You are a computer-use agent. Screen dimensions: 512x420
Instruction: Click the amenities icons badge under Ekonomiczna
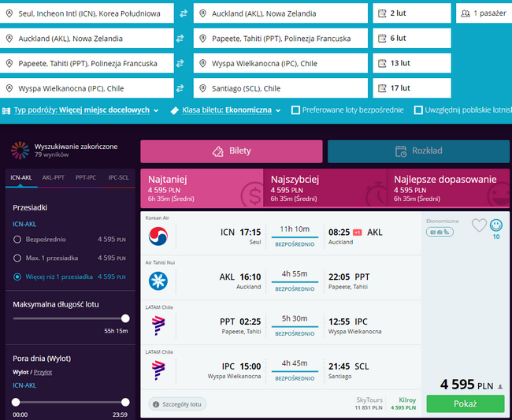440,232
